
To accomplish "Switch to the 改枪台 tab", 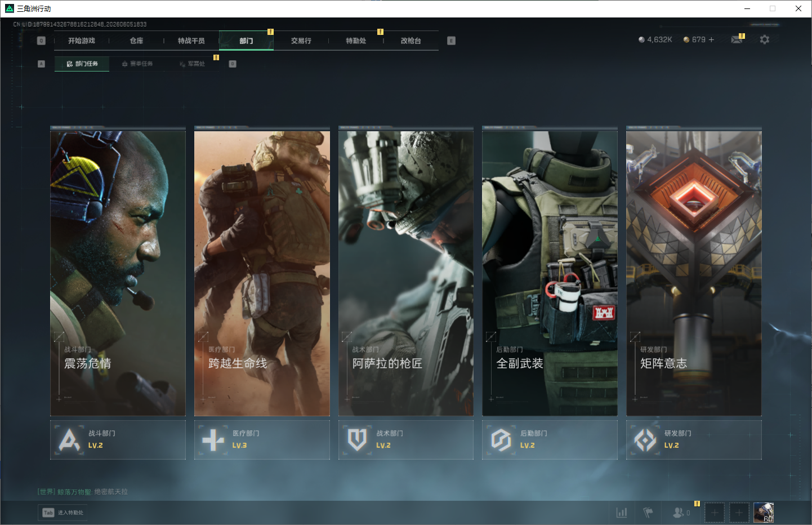I will coord(411,41).
